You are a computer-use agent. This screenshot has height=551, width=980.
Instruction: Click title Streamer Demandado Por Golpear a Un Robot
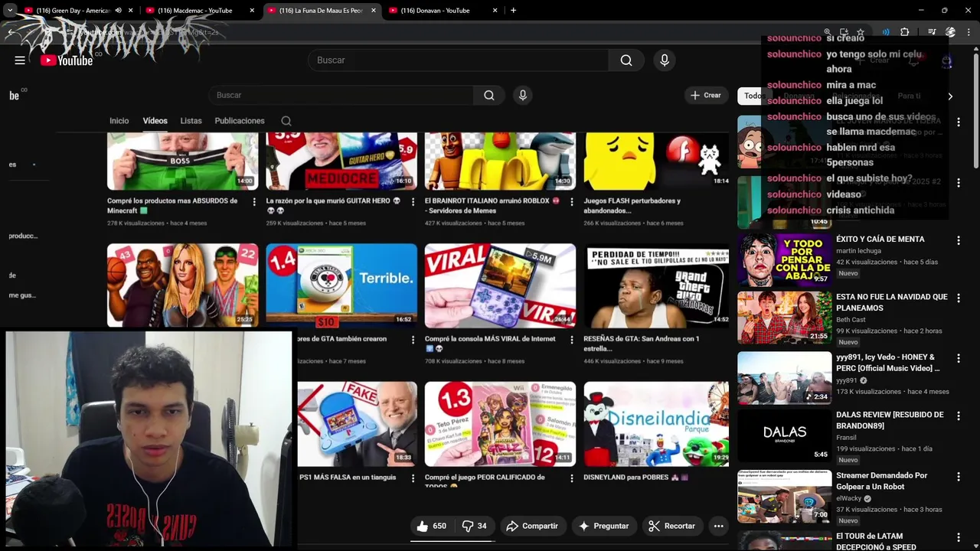pyautogui.click(x=881, y=481)
